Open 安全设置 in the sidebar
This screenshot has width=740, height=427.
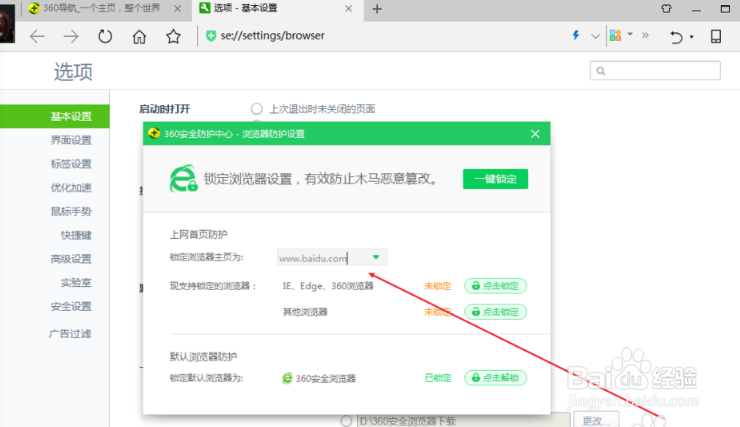(71, 306)
